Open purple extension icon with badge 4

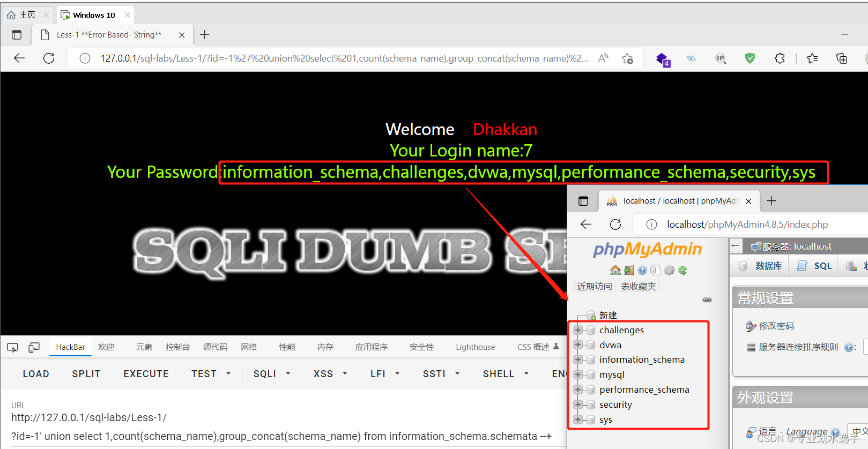tap(663, 59)
